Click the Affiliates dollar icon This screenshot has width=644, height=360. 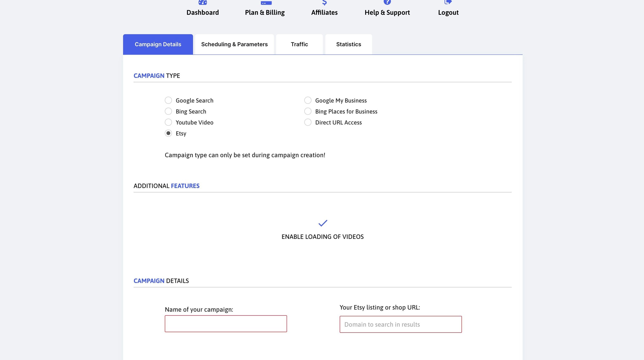click(x=324, y=3)
